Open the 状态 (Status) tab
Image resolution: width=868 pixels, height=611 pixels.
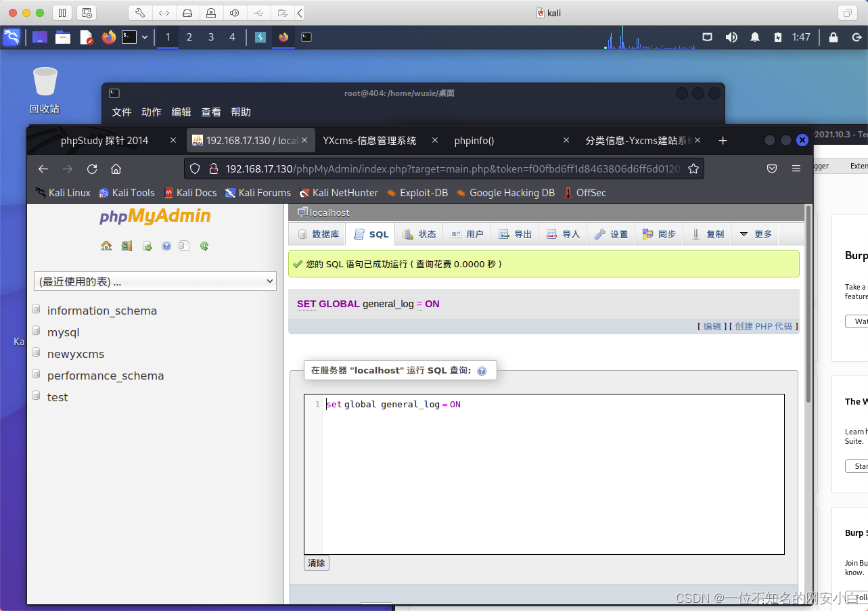pos(419,234)
